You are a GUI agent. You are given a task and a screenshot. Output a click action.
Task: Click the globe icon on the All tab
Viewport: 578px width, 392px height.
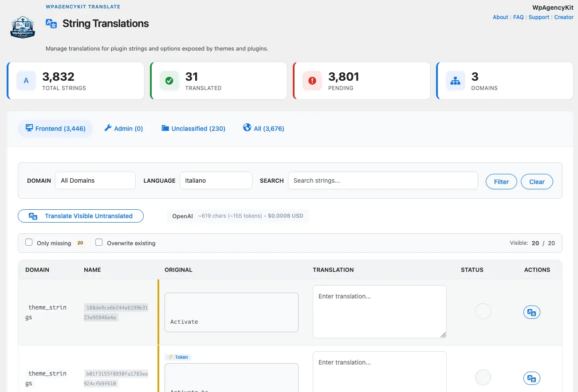(247, 128)
